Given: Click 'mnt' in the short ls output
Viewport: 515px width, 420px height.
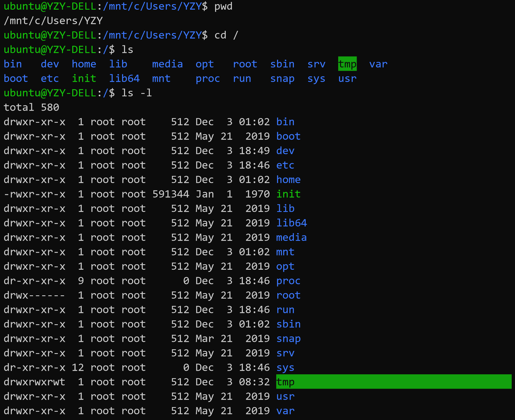Looking at the screenshot, I should 161,79.
